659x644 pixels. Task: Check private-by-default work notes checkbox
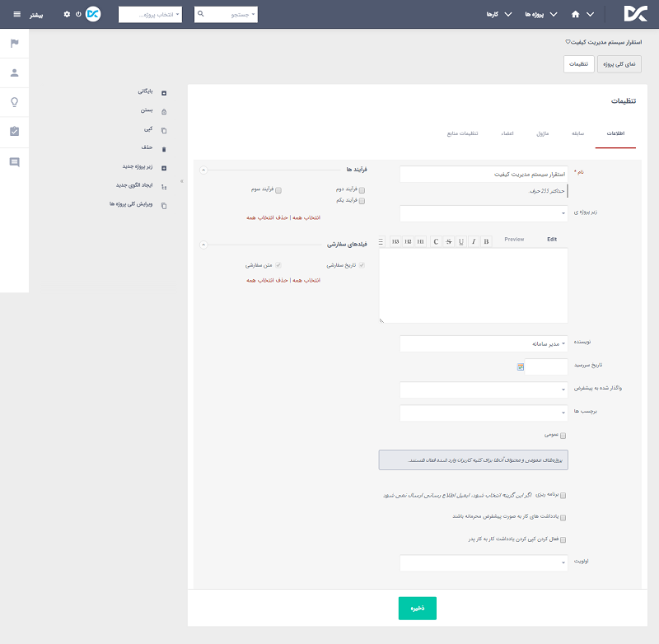563,517
